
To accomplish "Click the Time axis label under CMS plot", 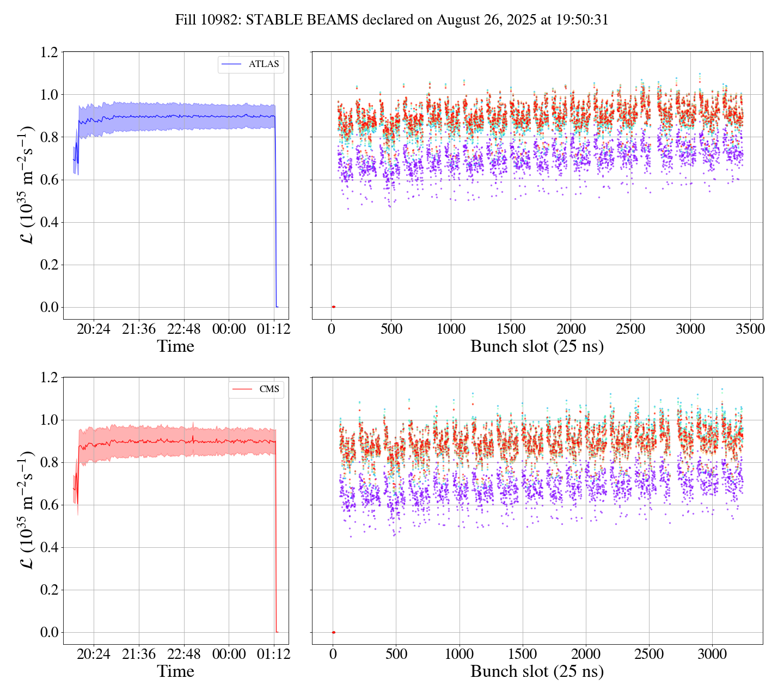I will pos(175,671).
